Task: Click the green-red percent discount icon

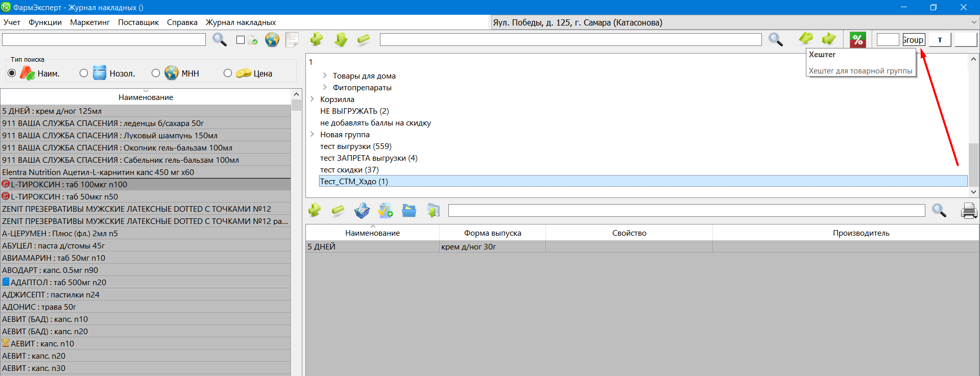Action: tap(857, 40)
